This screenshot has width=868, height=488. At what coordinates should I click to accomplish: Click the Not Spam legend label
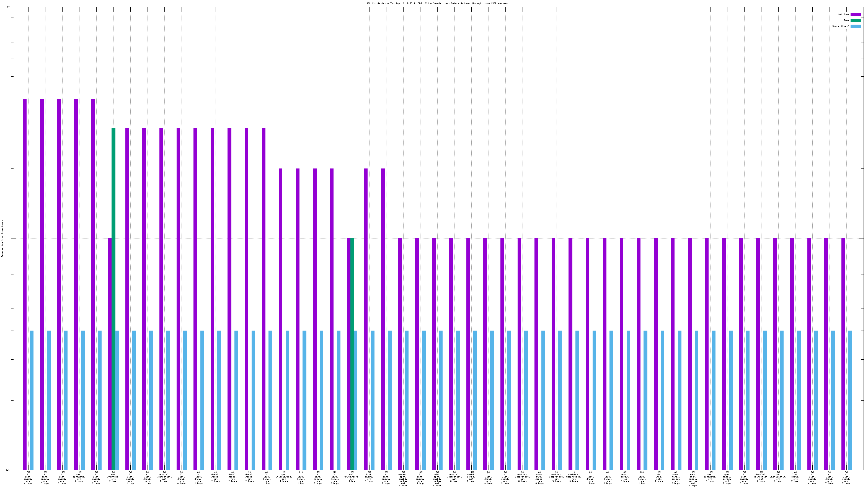click(x=843, y=14)
